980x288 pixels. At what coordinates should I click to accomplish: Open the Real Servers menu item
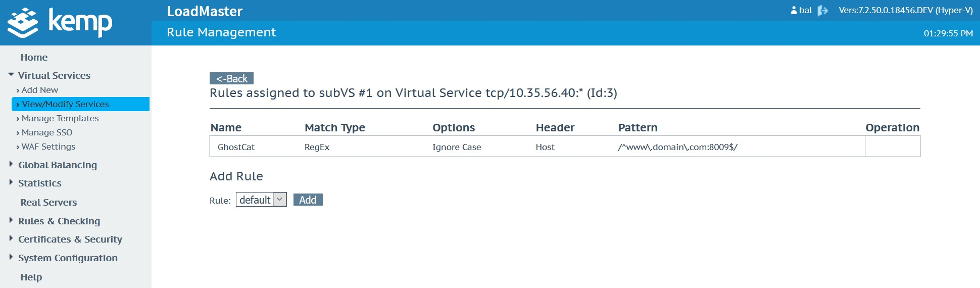pos(48,203)
